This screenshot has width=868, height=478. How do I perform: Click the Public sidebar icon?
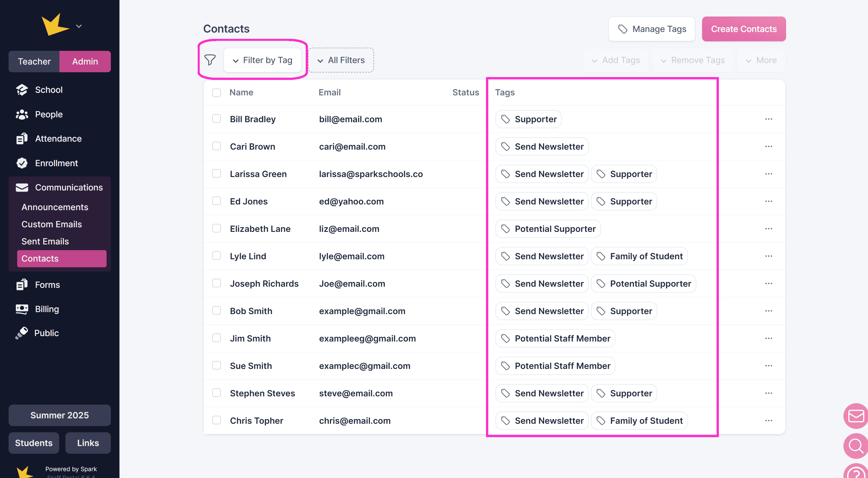22,333
